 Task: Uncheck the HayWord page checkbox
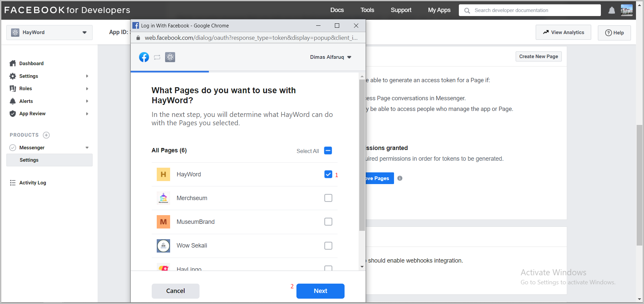328,174
